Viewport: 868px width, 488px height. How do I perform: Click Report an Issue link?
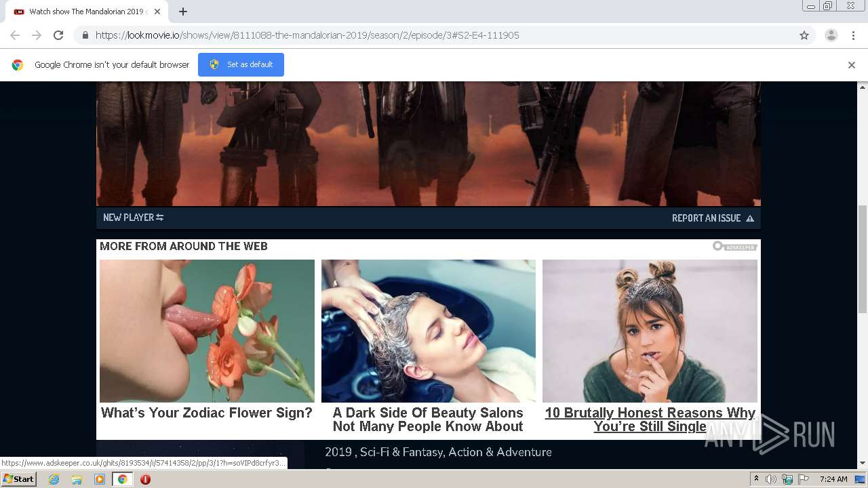(713, 218)
